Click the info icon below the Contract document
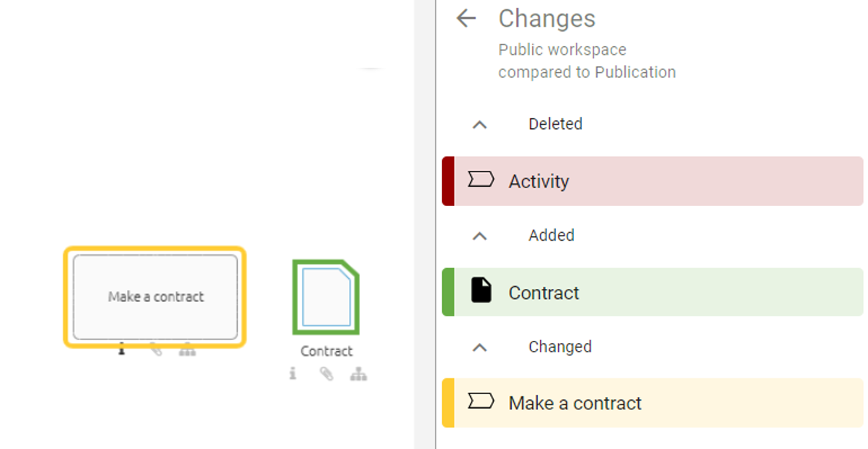 [293, 373]
